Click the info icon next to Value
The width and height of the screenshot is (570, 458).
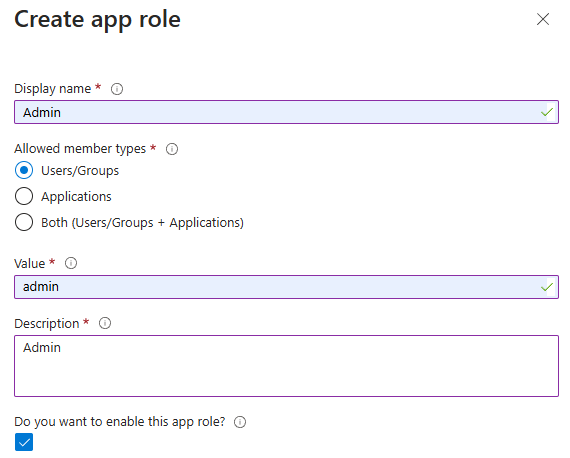[71, 263]
